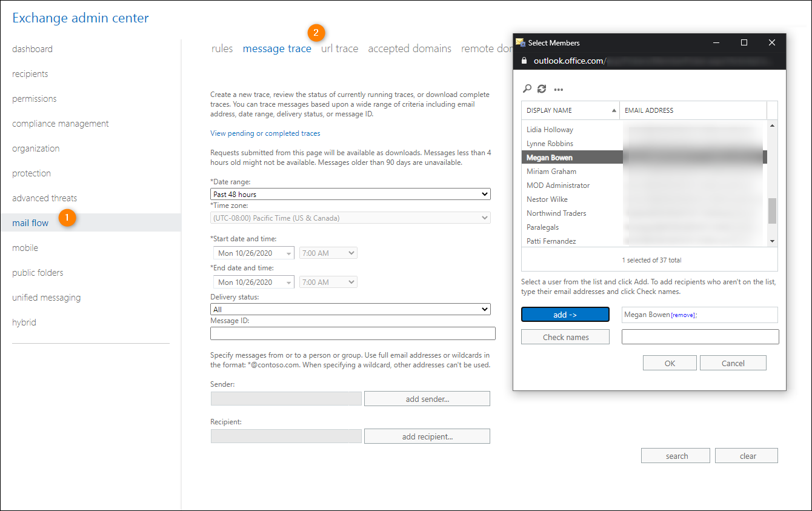Minimize the Select Members window
Viewport: 812px width, 511px height.
tap(716, 42)
